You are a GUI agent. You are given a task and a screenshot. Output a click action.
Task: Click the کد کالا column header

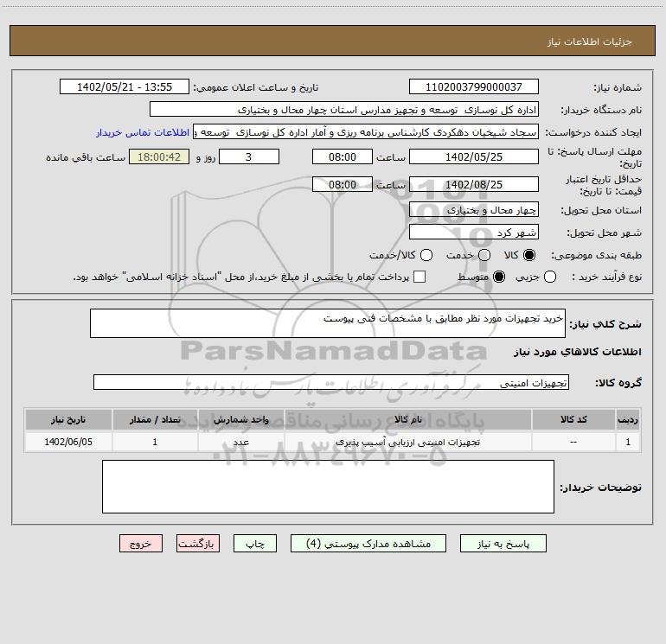pyautogui.click(x=573, y=419)
